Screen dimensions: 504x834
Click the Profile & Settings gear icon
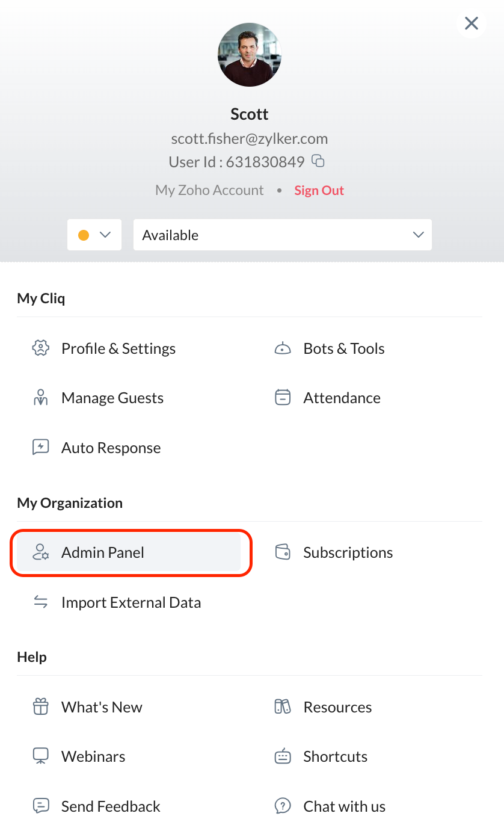tap(40, 348)
